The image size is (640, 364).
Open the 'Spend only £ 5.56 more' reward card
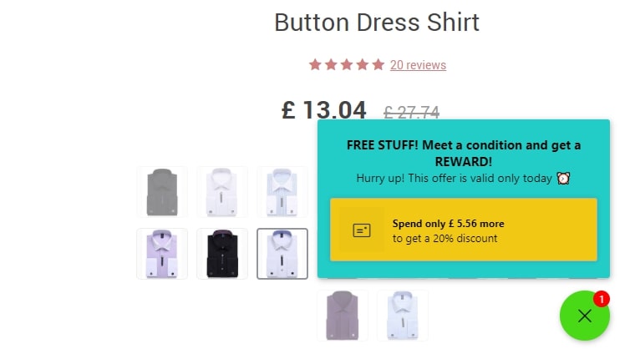tap(464, 230)
